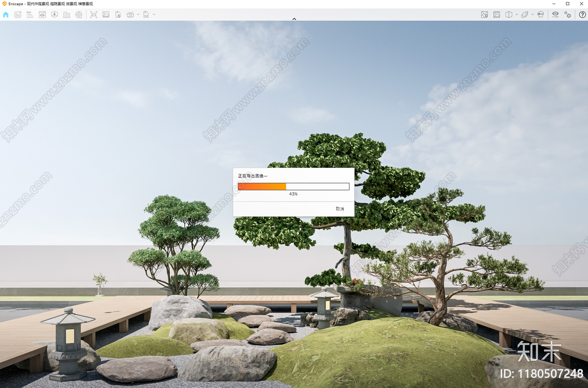Maximize the Enscape window
Viewport: 588px width, 388px height.
click(568, 4)
